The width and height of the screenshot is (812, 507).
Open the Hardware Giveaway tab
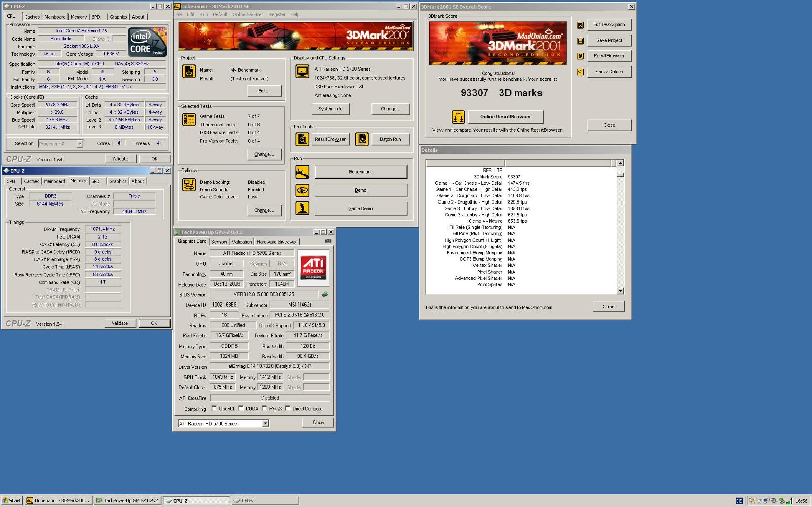point(277,242)
